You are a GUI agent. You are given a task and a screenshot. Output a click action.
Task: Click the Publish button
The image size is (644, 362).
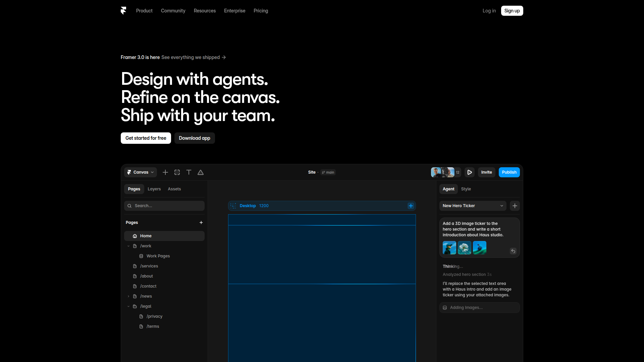(509, 172)
